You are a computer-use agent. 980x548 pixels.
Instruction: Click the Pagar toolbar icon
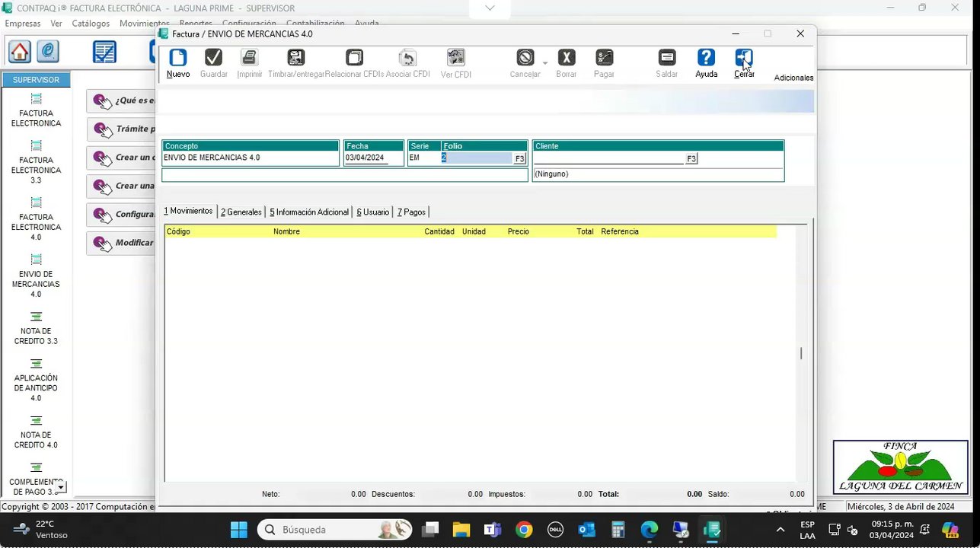[x=604, y=58]
